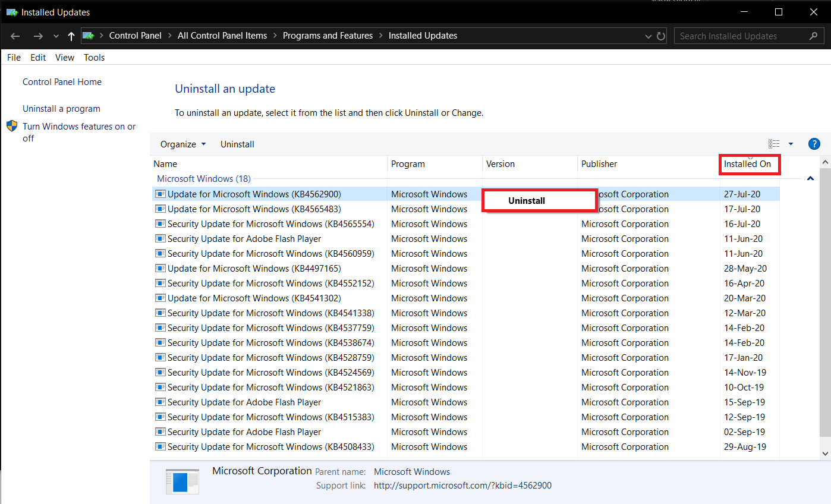Image resolution: width=831 pixels, height=504 pixels.
Task: Refresh the Installed Updates list
Action: pos(661,36)
